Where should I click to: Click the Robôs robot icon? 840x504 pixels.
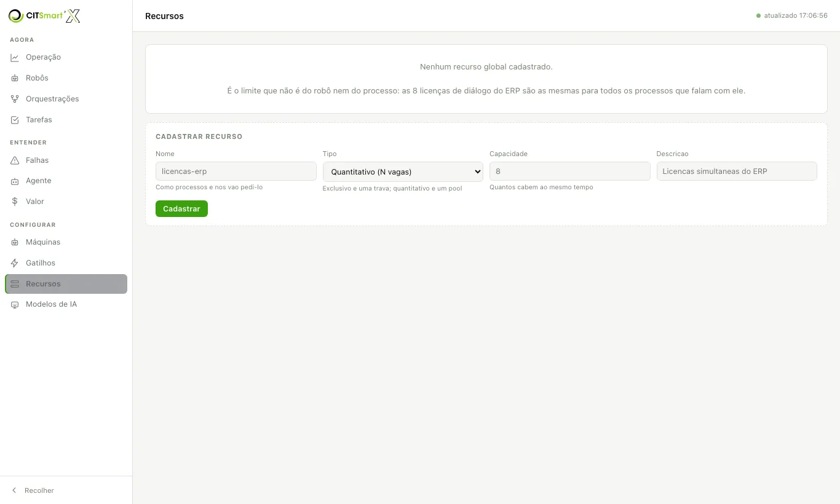[x=15, y=78]
